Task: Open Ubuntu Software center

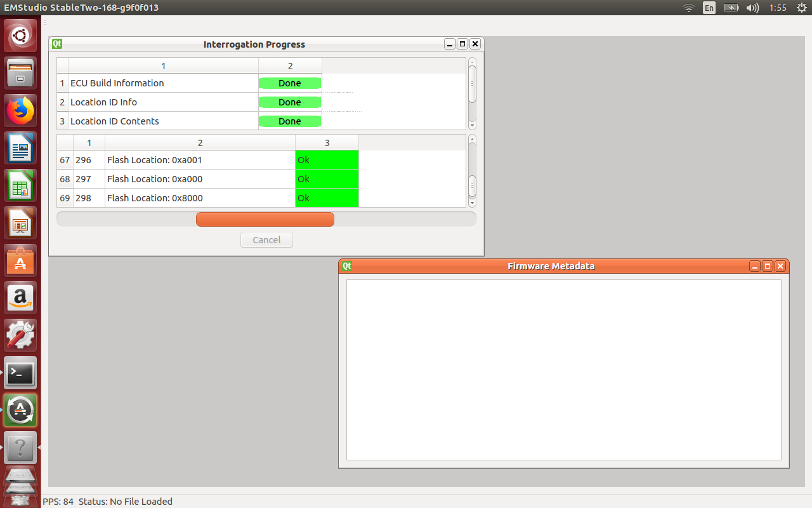Action: tap(20, 261)
